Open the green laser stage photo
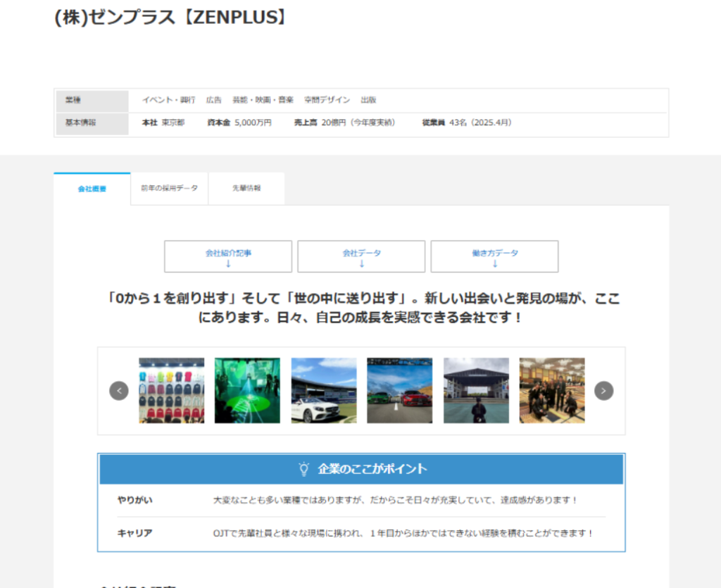The image size is (721, 588). tap(247, 391)
